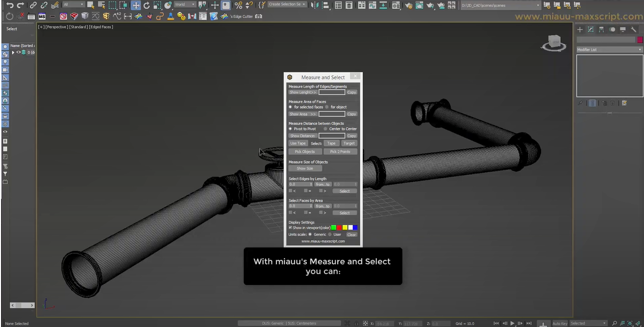Image resolution: width=644 pixels, height=327 pixels.
Task: Open the scenes project path dropdown
Action: point(500,5)
